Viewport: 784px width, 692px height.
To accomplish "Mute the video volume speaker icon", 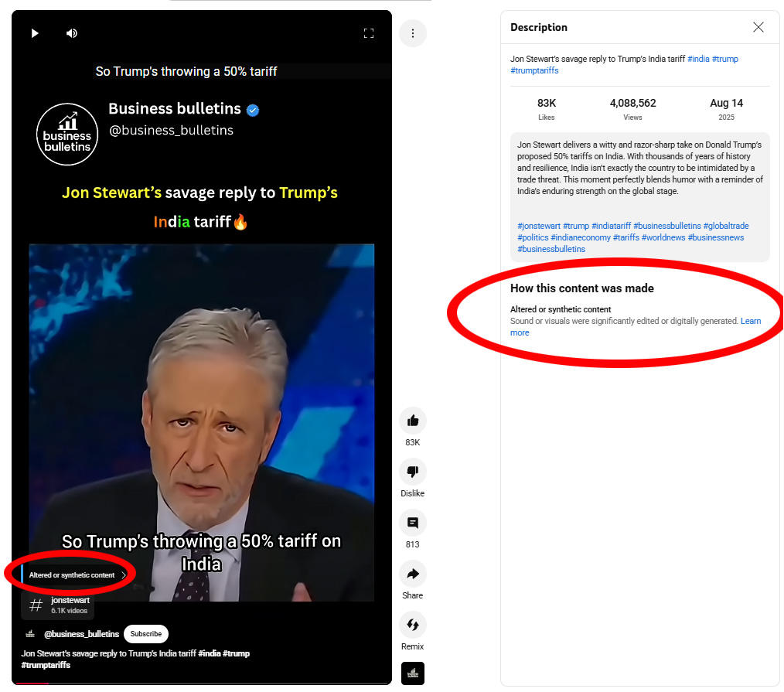I will coord(71,33).
